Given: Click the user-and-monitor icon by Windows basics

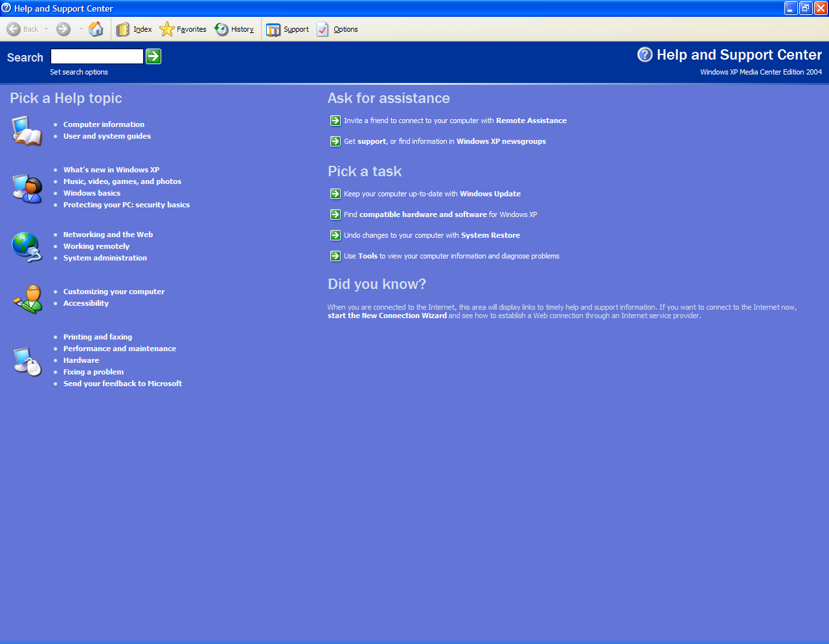Looking at the screenshot, I should point(27,188).
